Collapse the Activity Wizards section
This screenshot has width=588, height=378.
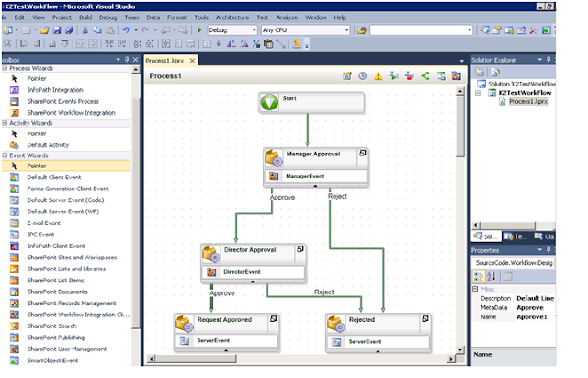5,123
